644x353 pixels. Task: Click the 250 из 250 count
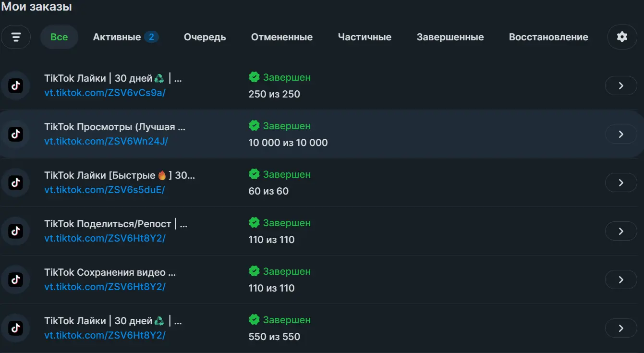[274, 94]
